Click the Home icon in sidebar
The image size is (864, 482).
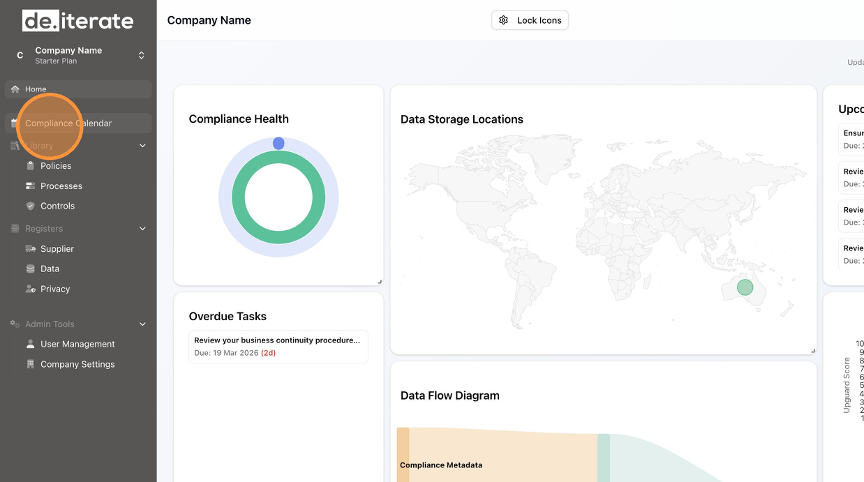tap(15, 89)
